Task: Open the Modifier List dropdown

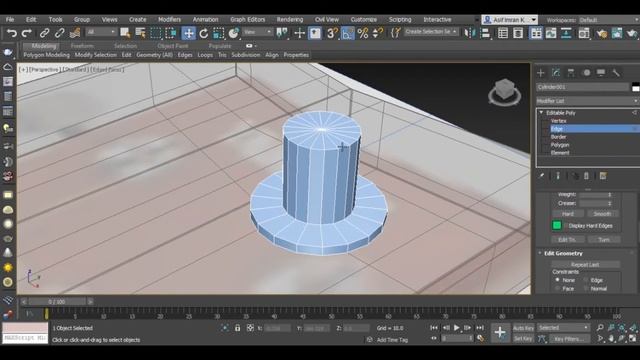Action: pos(587,101)
